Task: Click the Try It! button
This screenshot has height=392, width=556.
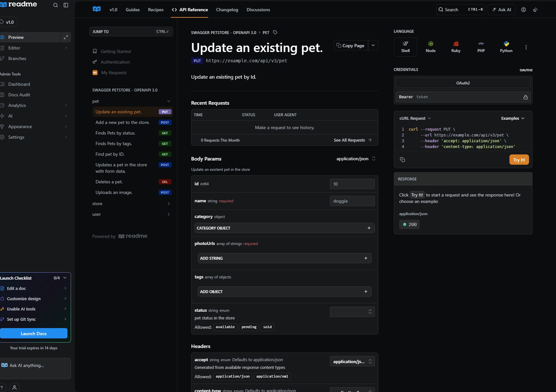Action: 519,160
